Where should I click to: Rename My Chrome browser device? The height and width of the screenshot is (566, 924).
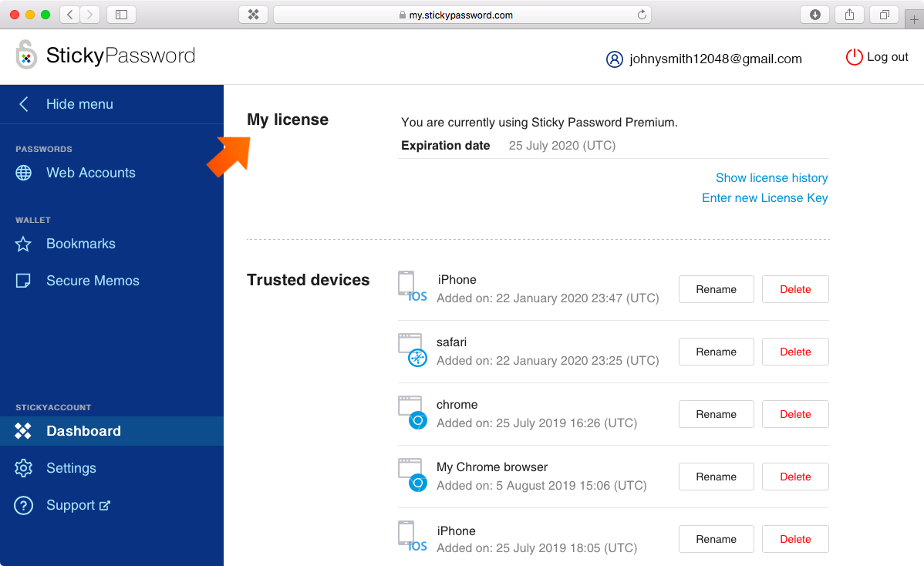pos(716,477)
